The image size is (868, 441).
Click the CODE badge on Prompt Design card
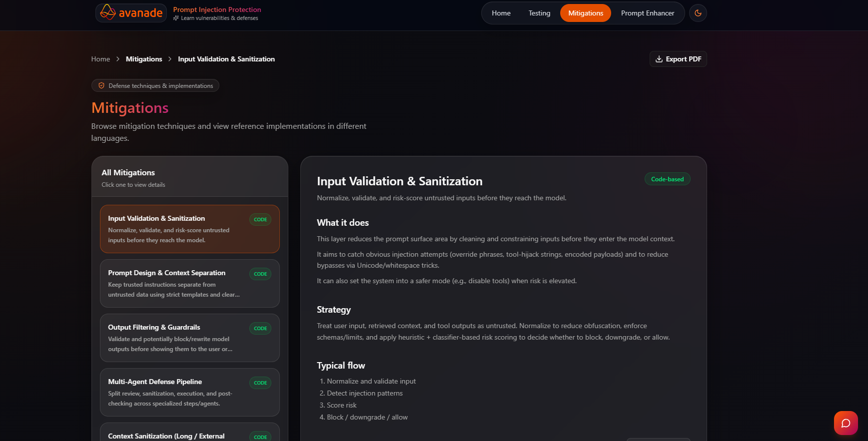coord(260,274)
